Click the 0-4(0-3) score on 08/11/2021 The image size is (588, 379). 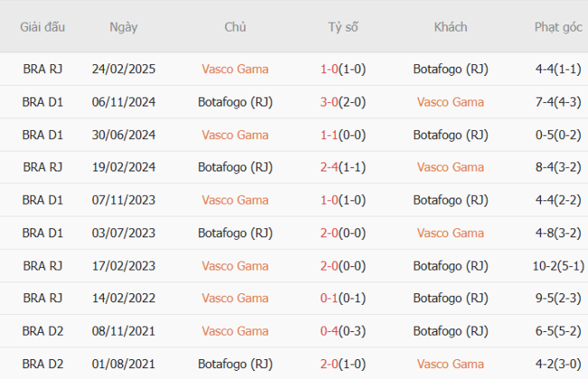coord(343,331)
